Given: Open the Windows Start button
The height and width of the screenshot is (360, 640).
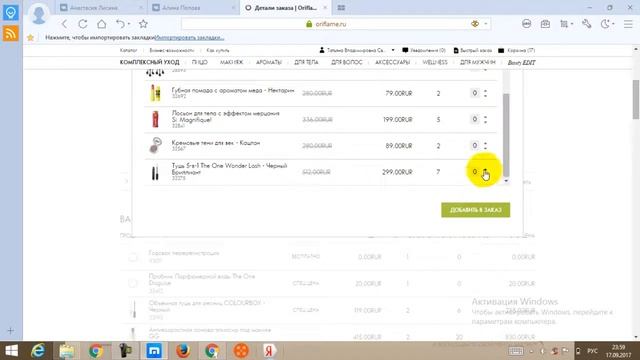Looking at the screenshot, I should pyautogui.click(x=11, y=351).
